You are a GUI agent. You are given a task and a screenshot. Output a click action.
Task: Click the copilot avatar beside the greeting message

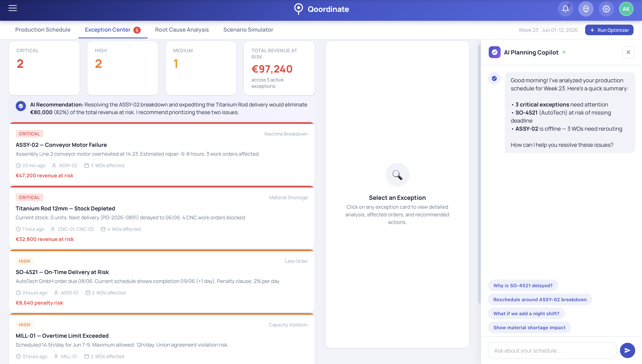pyautogui.click(x=494, y=78)
